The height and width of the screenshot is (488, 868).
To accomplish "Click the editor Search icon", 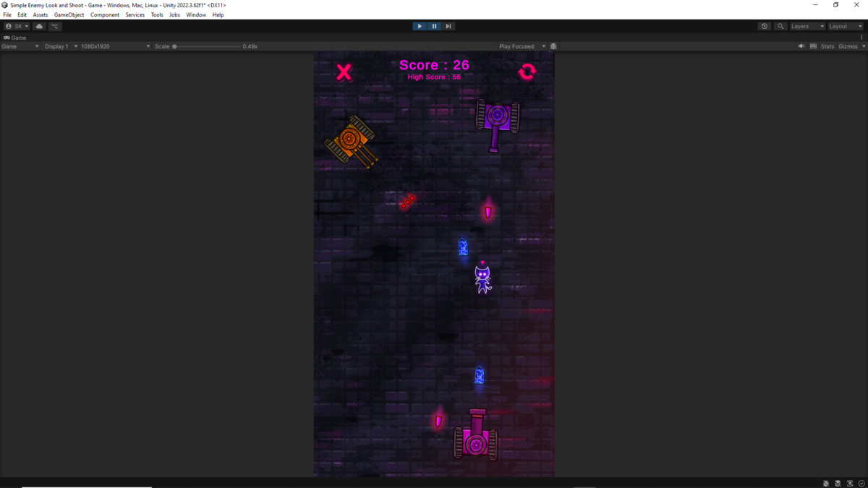I will coord(780,26).
